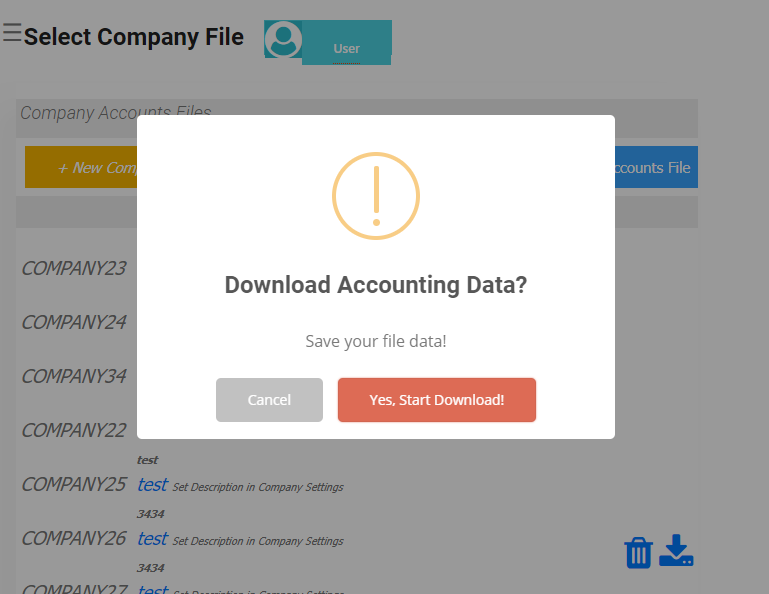Click the warning exclamation icon

(x=376, y=195)
